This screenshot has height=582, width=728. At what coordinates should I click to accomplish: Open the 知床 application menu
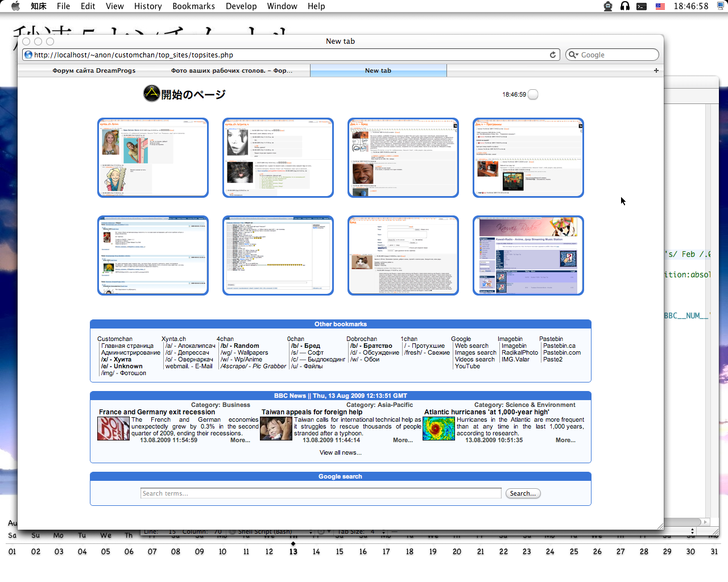[x=39, y=6]
